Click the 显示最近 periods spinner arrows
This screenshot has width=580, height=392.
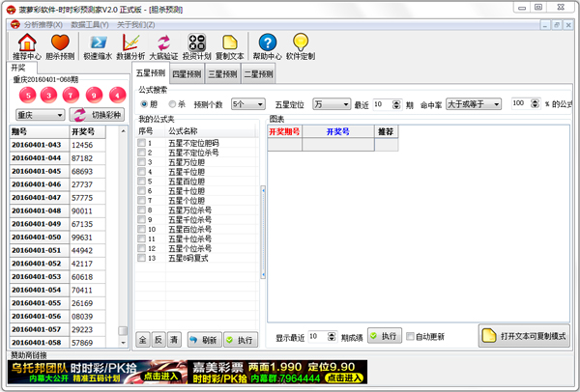(x=332, y=336)
